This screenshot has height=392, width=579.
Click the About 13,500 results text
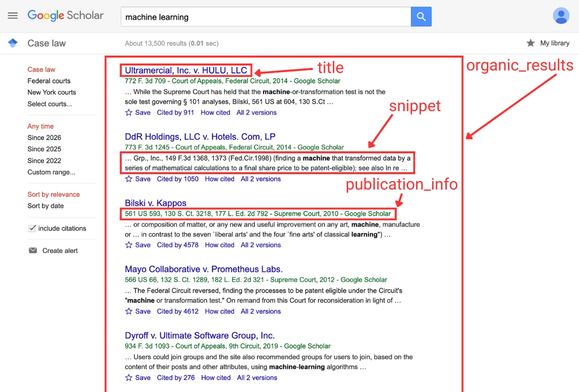[172, 43]
